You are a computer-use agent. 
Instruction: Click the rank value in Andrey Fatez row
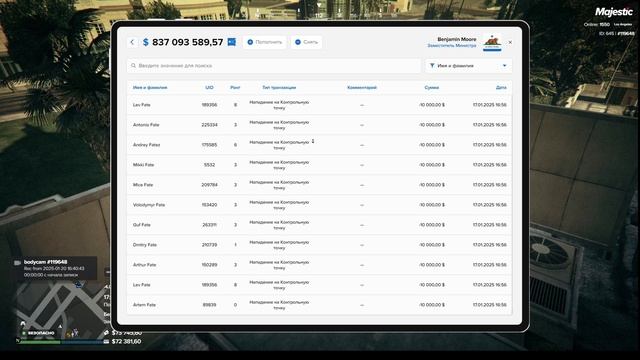click(x=235, y=145)
